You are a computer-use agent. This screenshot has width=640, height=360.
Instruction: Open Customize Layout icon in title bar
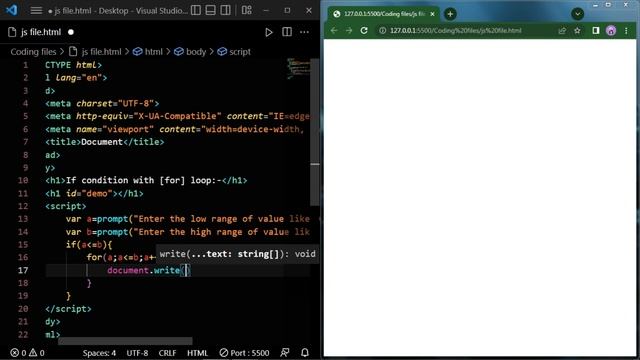pos(247,10)
